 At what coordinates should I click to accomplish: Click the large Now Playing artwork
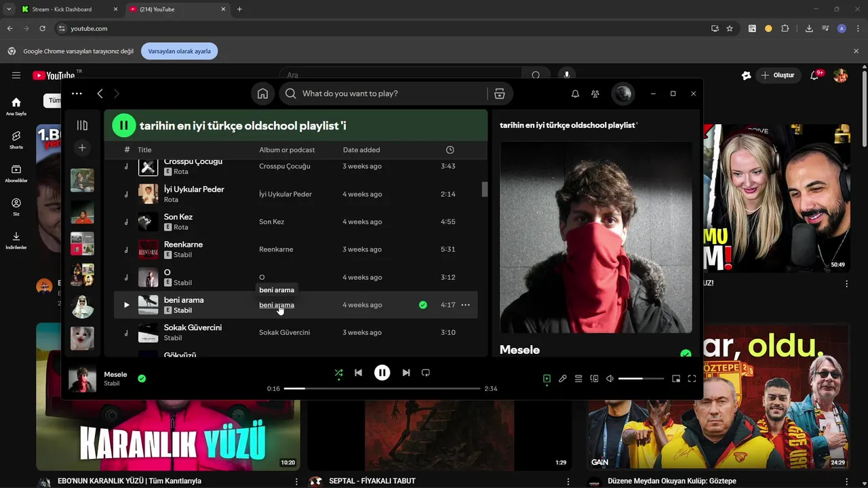click(x=596, y=237)
